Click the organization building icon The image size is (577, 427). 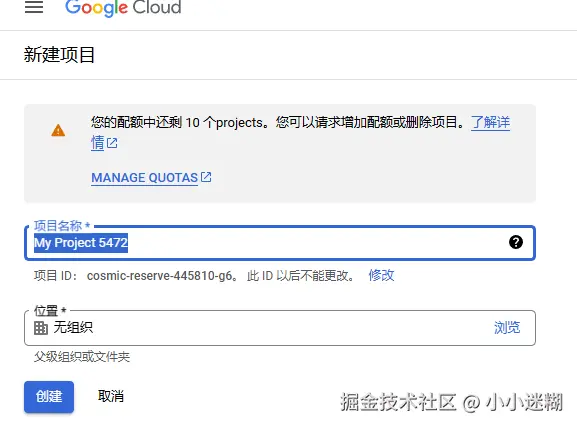click(x=41, y=328)
